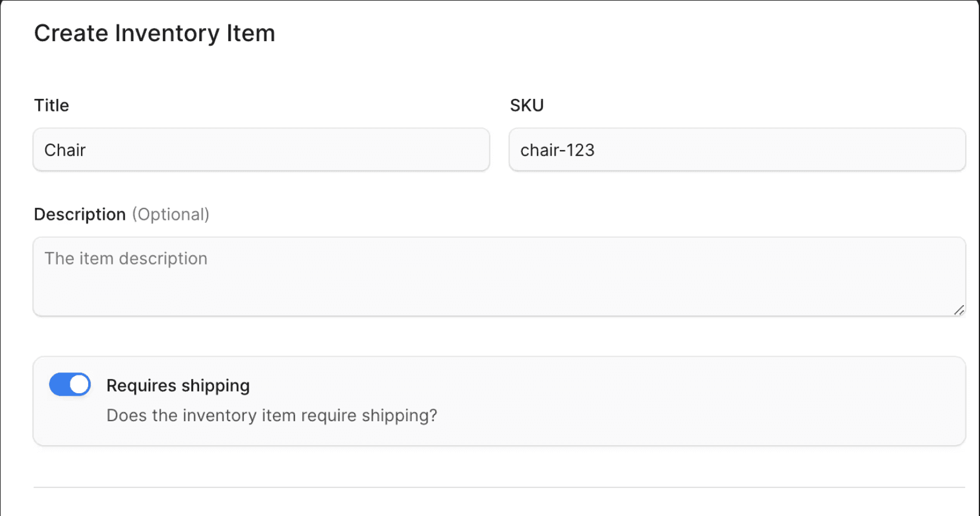Click "Does the inventory item require shipping?" text

pos(272,415)
